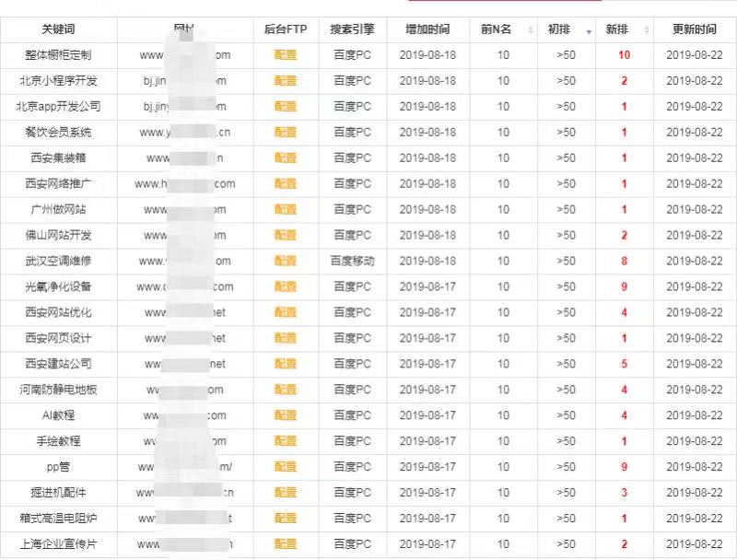Open 配置 link for 佛山网站开发
This screenshot has width=737, height=560.
point(286,235)
